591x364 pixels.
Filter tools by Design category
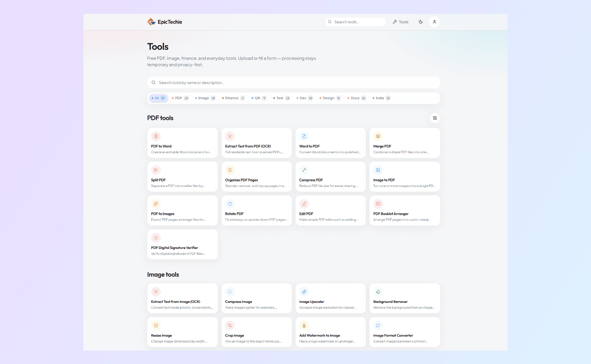[330, 98]
